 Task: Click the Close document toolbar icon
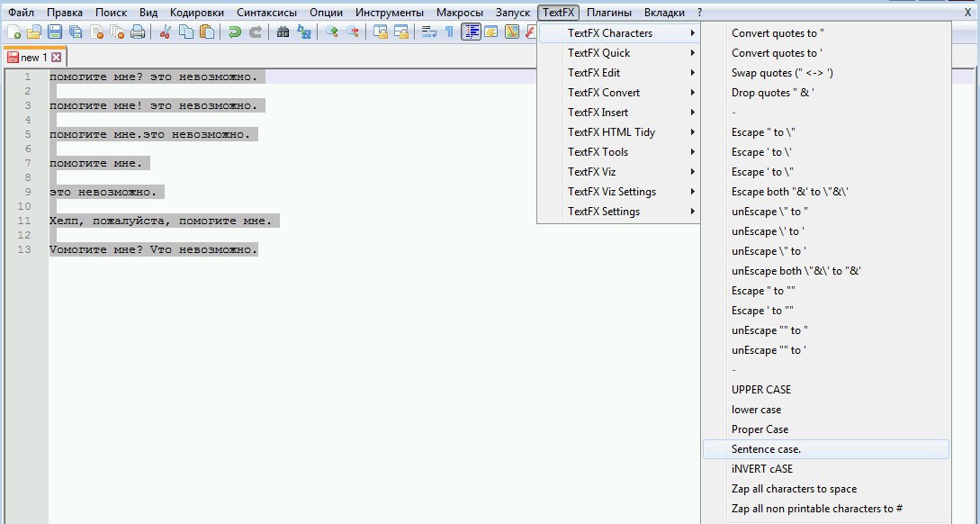(97, 32)
